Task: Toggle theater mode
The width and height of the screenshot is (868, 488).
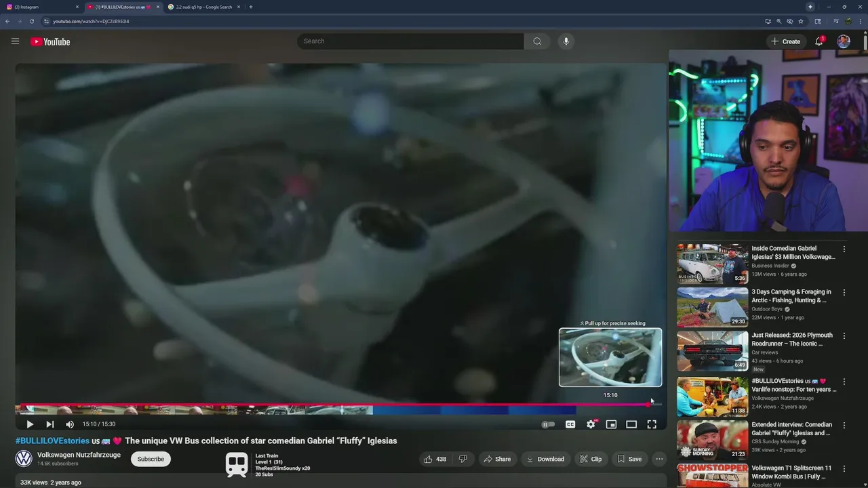Action: pyautogui.click(x=631, y=424)
